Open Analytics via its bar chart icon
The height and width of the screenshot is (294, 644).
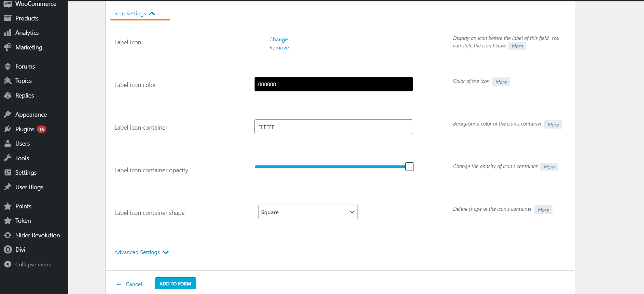8,33
